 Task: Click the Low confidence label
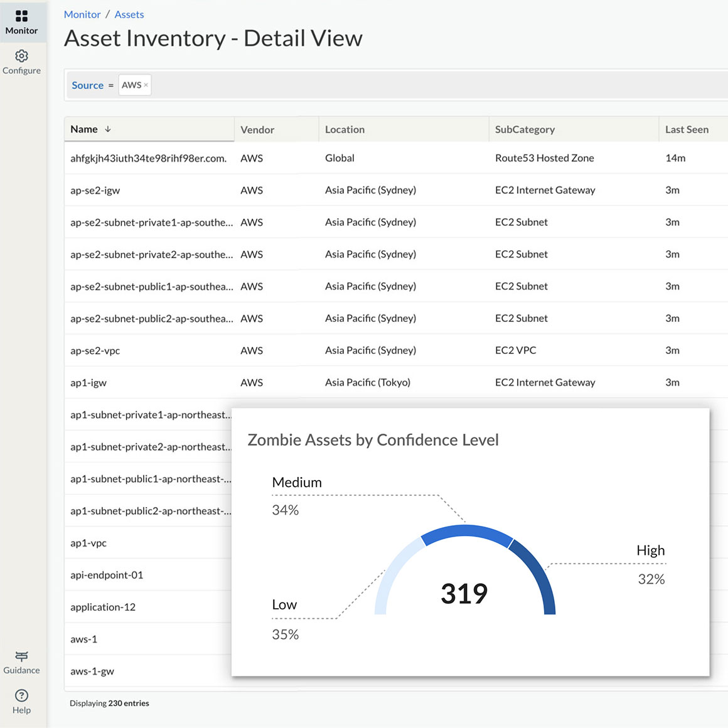click(284, 604)
